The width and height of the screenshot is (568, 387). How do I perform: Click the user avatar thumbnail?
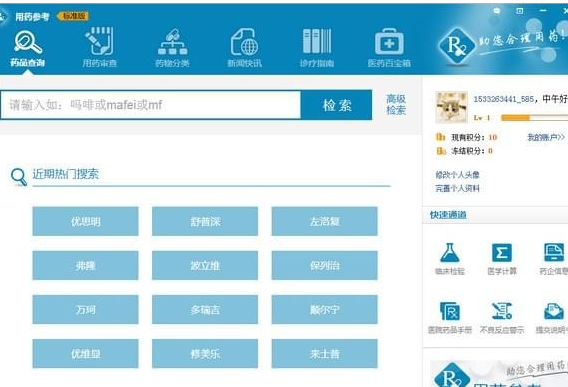pyautogui.click(x=451, y=107)
